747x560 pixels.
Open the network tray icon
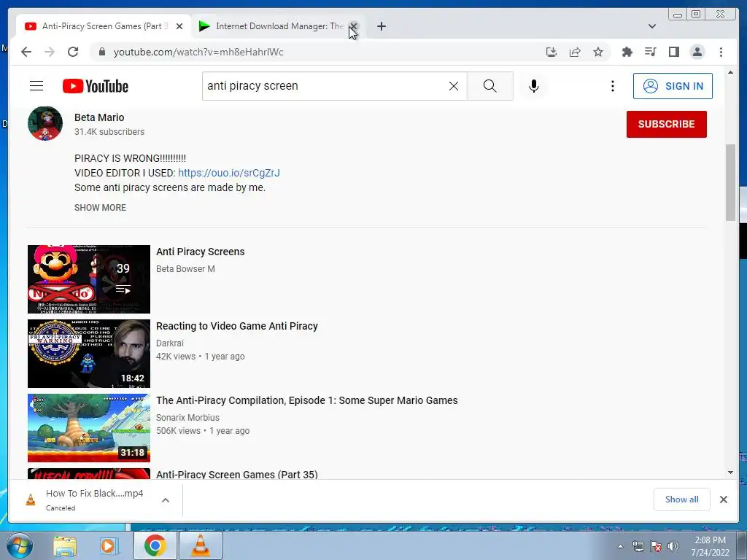(x=638, y=547)
